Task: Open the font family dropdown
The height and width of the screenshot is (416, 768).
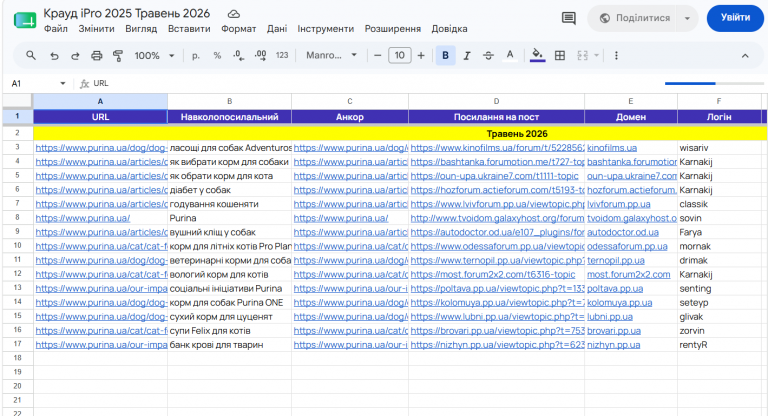Action: coord(332,55)
